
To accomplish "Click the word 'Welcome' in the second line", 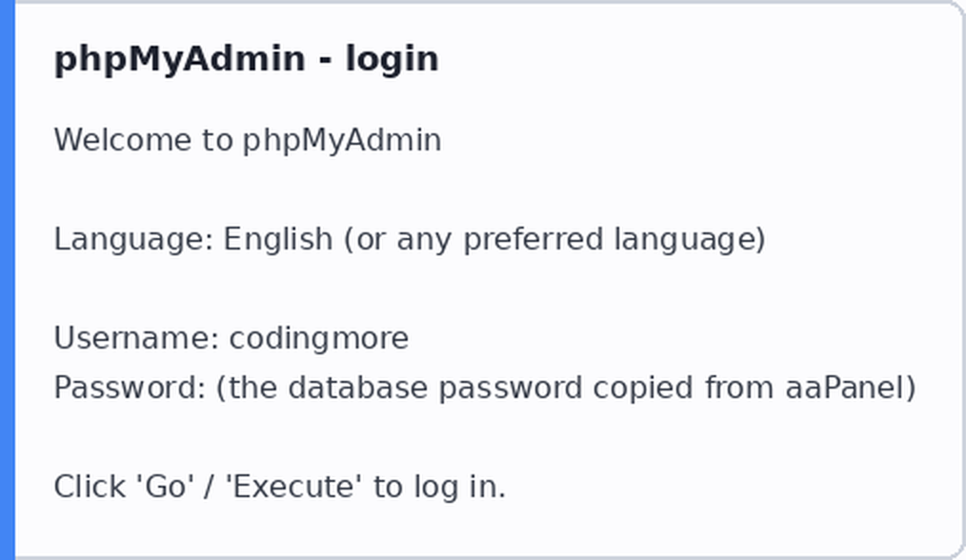I will [123, 140].
